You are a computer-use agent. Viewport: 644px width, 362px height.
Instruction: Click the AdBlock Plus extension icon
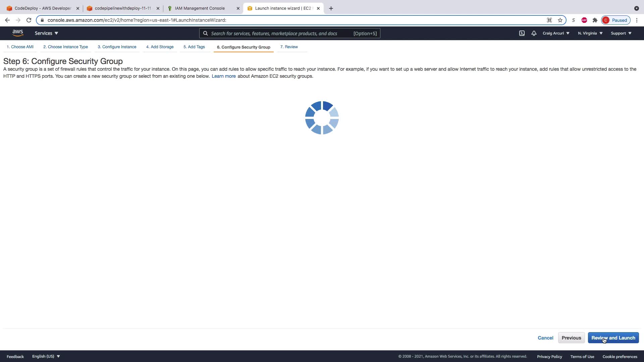584,20
